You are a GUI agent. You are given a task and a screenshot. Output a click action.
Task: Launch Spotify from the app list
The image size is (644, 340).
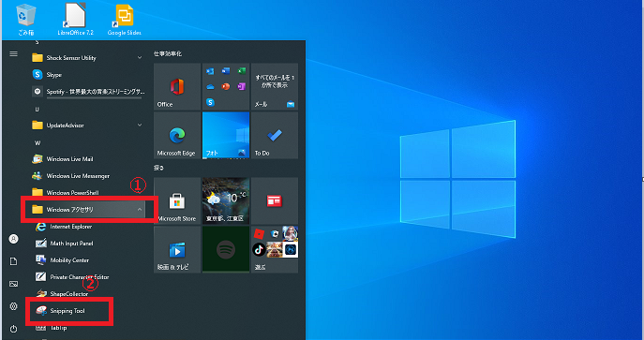coord(87,92)
